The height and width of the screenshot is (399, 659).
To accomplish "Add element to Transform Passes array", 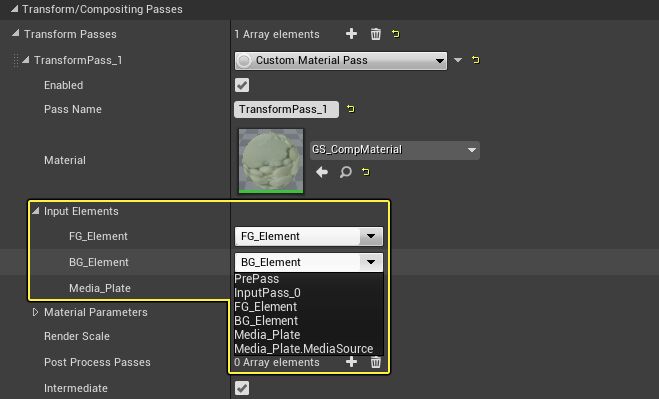I will coord(351,34).
